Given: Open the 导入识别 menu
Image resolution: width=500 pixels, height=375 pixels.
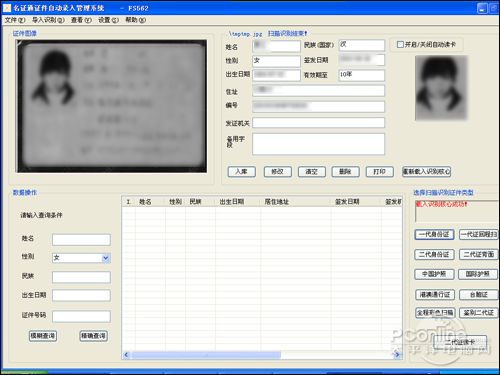Looking at the screenshot, I should tap(48, 20).
